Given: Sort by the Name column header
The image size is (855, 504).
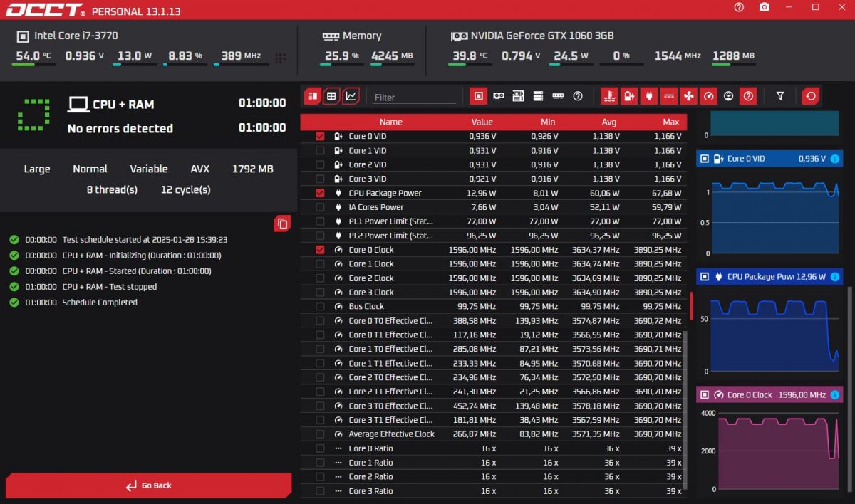Looking at the screenshot, I should tap(390, 122).
